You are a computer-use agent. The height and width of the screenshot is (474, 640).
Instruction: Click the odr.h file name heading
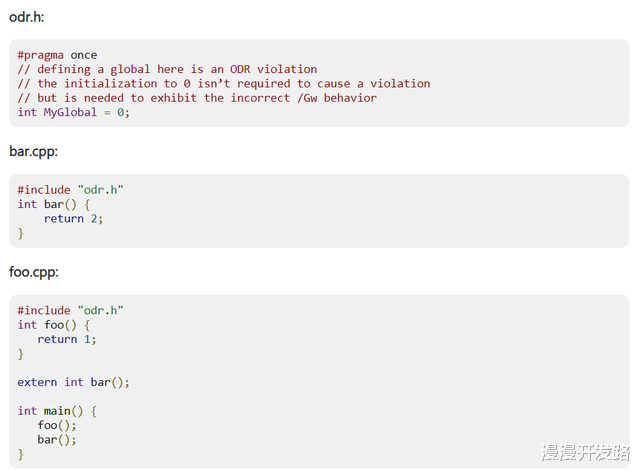pos(26,17)
